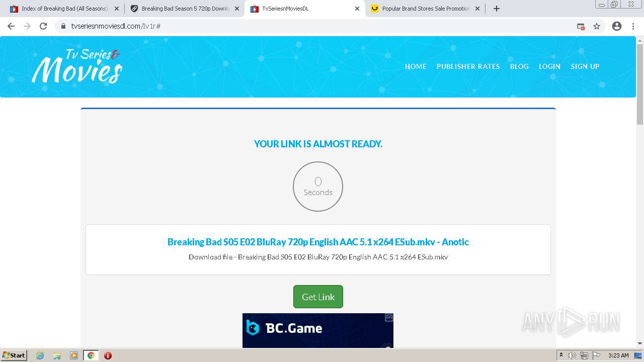Image resolution: width=644 pixels, height=362 pixels.
Task: Go to the SIGN UP page
Action: point(585,66)
